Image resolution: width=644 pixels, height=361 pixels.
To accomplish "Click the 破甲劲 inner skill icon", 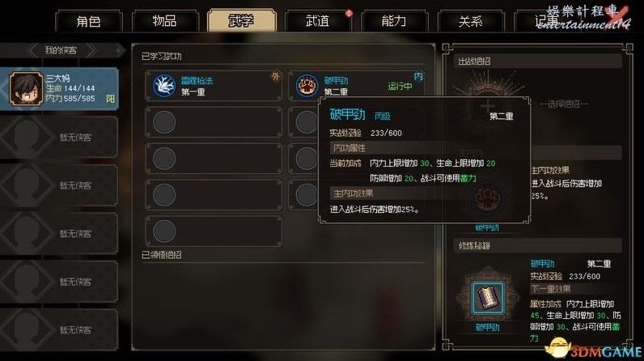I will pos(307,86).
